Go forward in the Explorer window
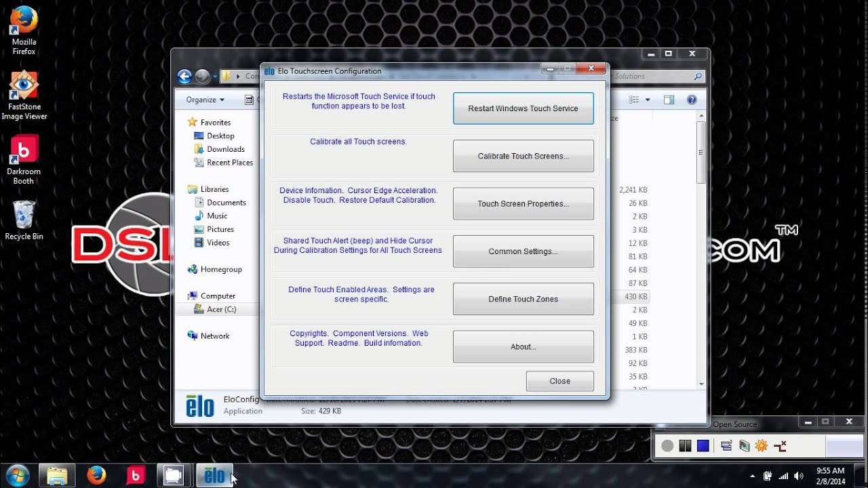 202,77
